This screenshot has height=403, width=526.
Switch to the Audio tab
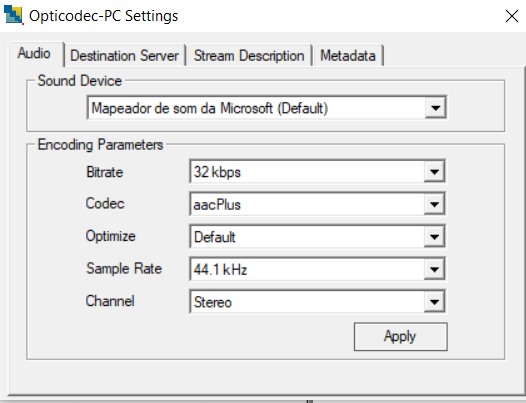click(34, 54)
